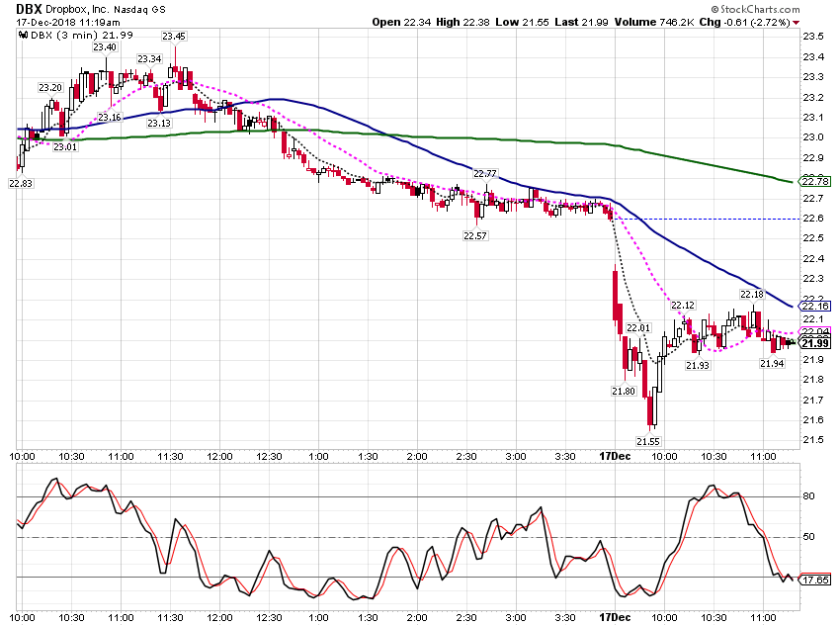Click the 21.5 label on the price axis
This screenshot has width=840, height=626.
point(813,440)
